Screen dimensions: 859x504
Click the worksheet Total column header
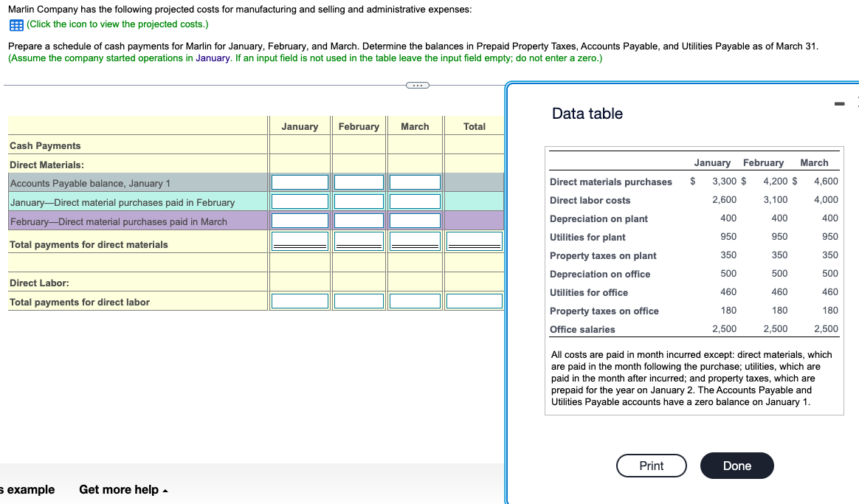pos(475,126)
